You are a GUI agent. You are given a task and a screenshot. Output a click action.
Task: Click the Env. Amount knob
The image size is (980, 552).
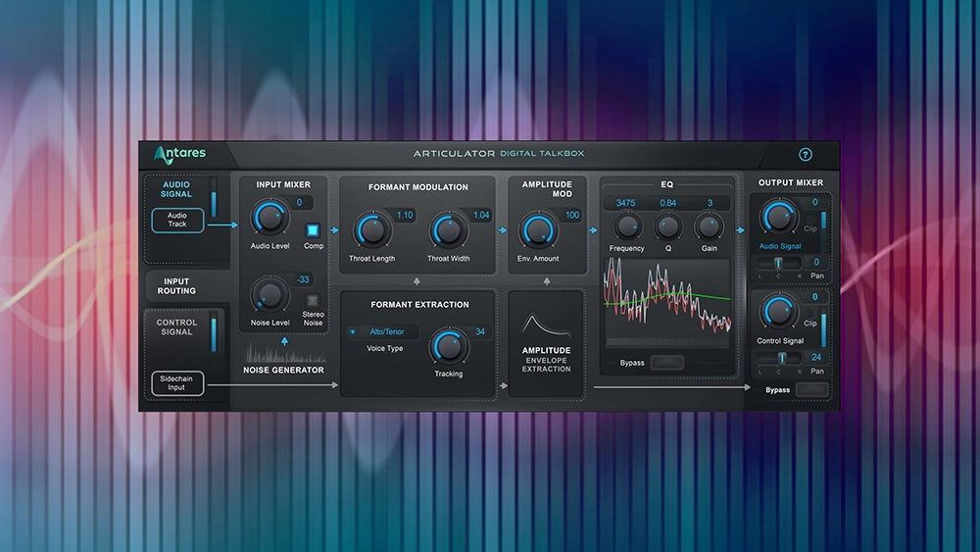tap(536, 230)
